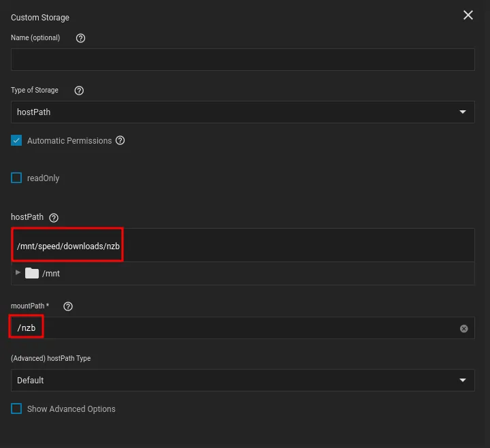490x448 pixels.
Task: Click the Default hostPath Type value
Action: point(31,380)
